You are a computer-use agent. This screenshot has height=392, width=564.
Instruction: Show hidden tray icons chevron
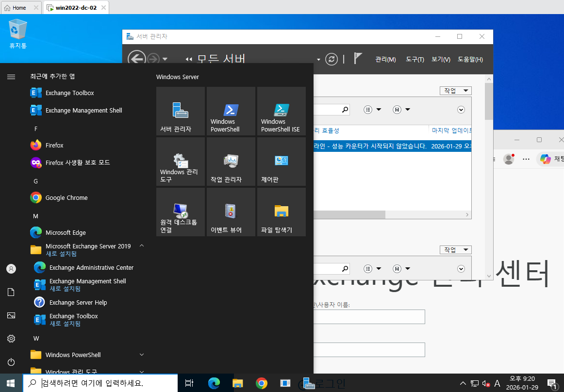[463, 383]
